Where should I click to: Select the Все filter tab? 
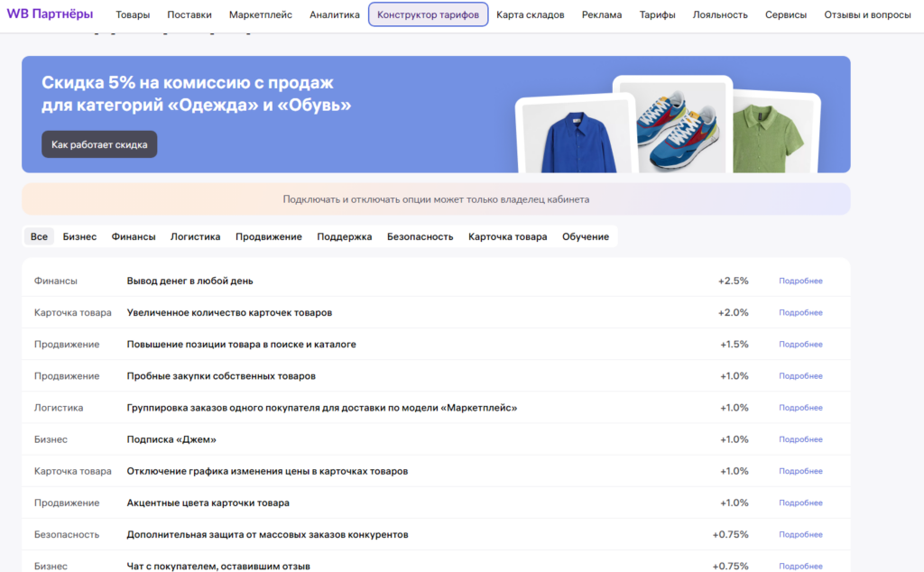38,235
